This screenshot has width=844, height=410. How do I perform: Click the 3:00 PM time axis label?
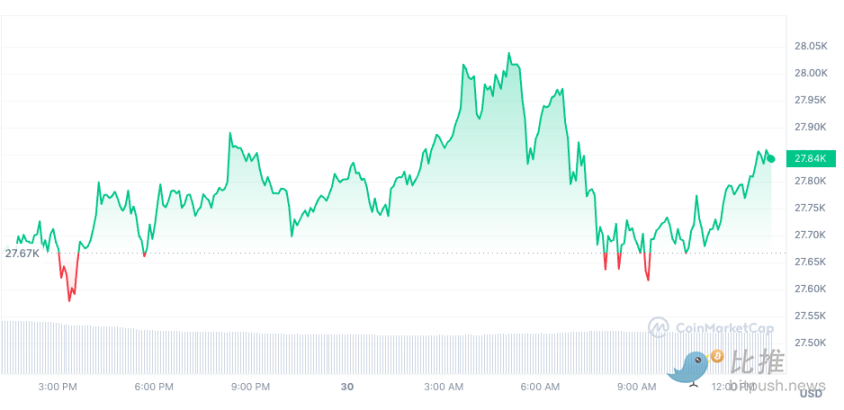coord(59,387)
